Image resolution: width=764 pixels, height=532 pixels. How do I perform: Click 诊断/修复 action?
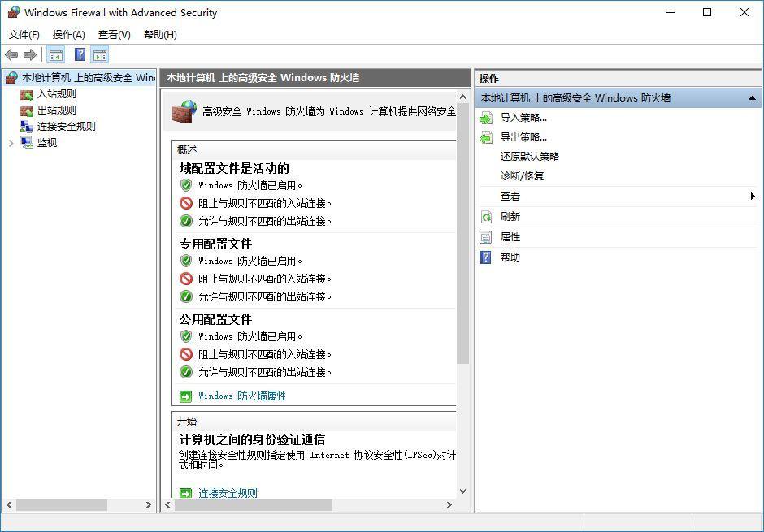pos(522,175)
